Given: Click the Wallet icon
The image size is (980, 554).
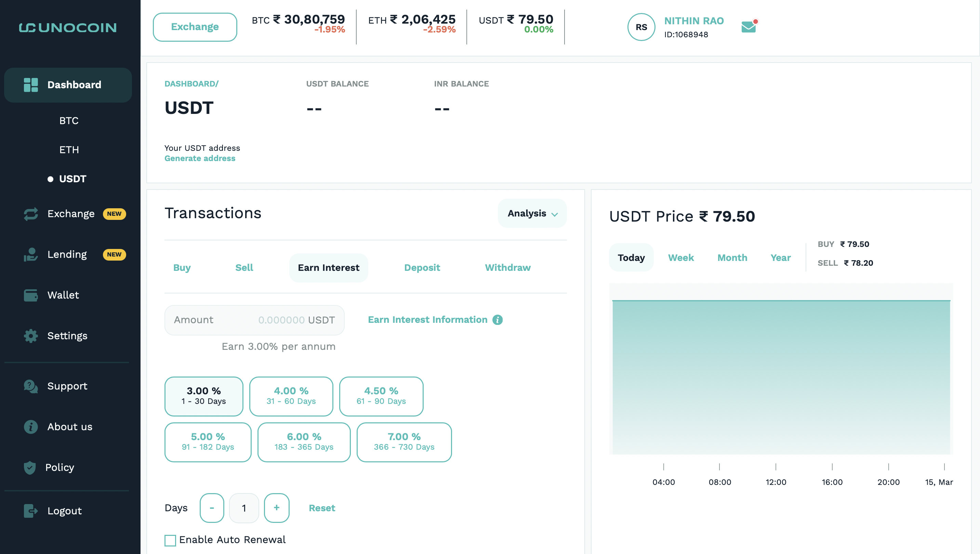Looking at the screenshot, I should point(31,295).
